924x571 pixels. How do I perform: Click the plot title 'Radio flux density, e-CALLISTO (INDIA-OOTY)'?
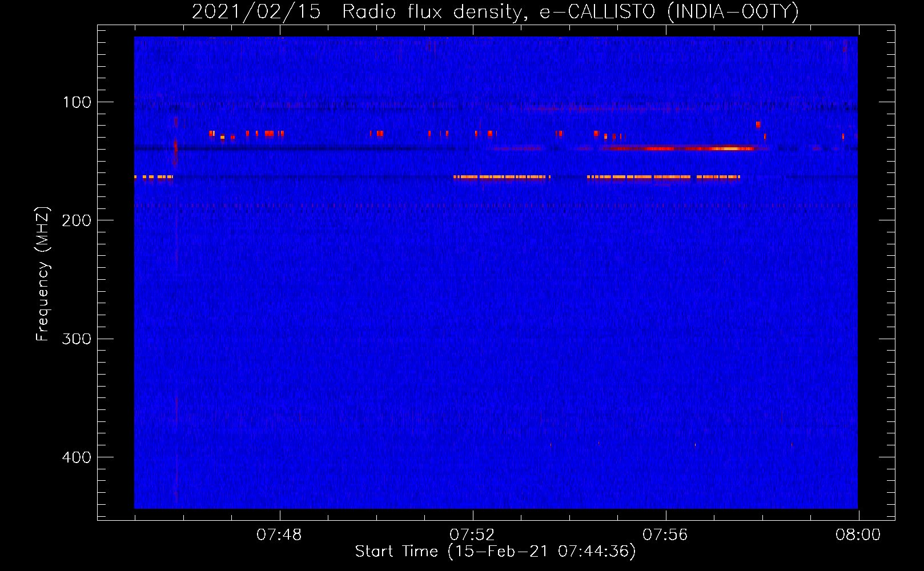point(570,11)
